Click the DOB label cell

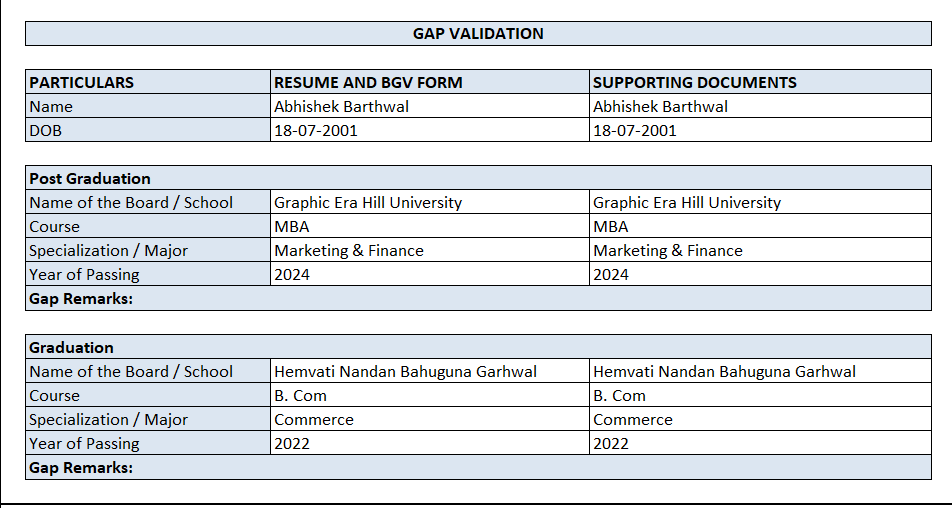point(148,131)
